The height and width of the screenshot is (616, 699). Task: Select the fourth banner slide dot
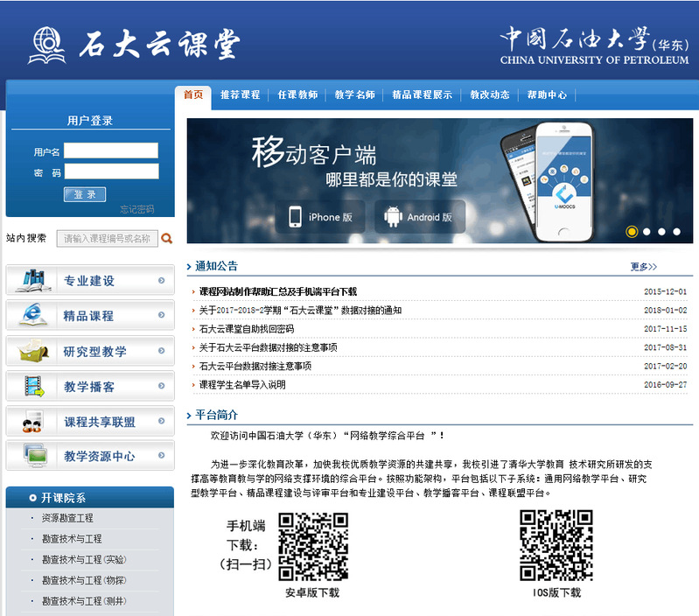[677, 231]
